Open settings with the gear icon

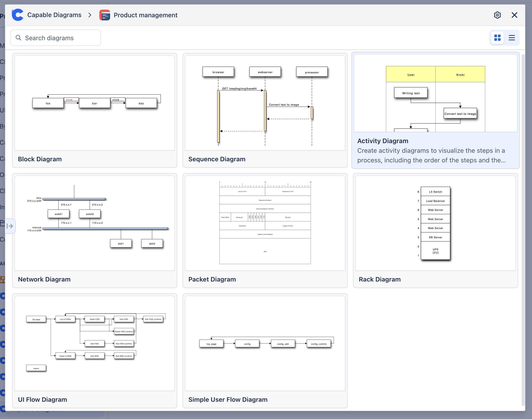tap(497, 15)
